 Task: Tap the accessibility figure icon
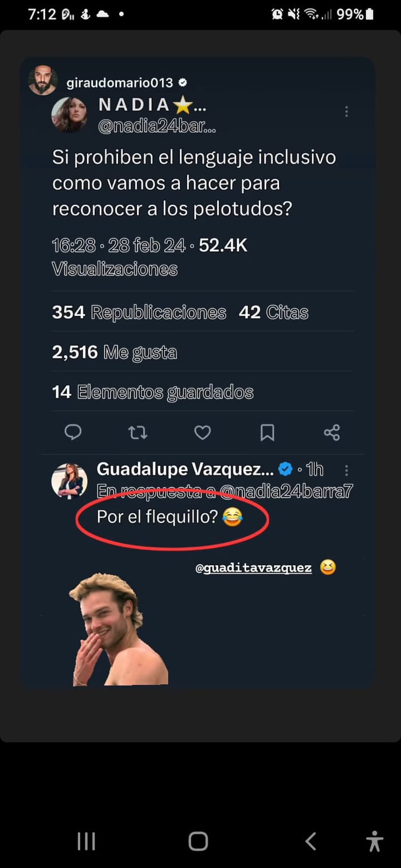pyautogui.click(x=375, y=841)
